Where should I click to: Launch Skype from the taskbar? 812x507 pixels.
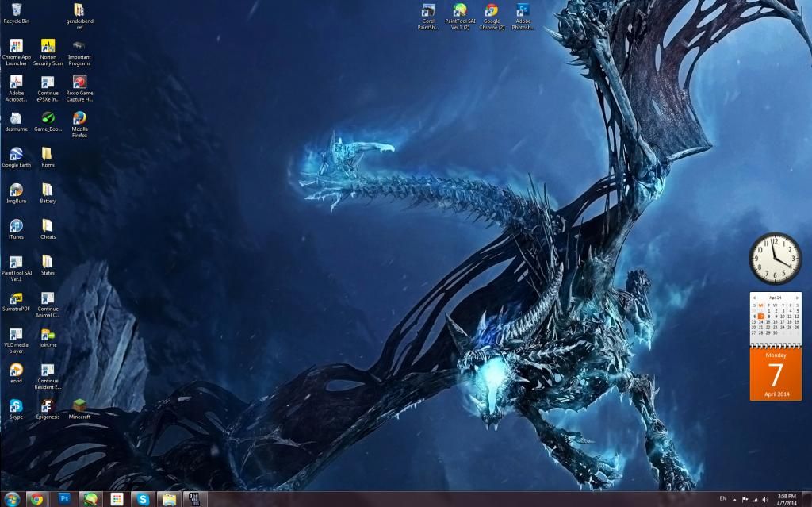(x=141, y=498)
